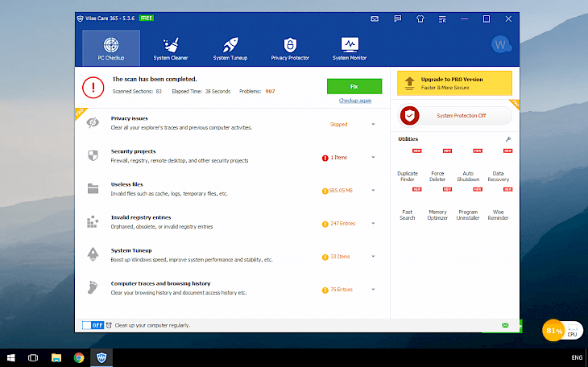Click the 75 Entries traces status

tap(342, 290)
